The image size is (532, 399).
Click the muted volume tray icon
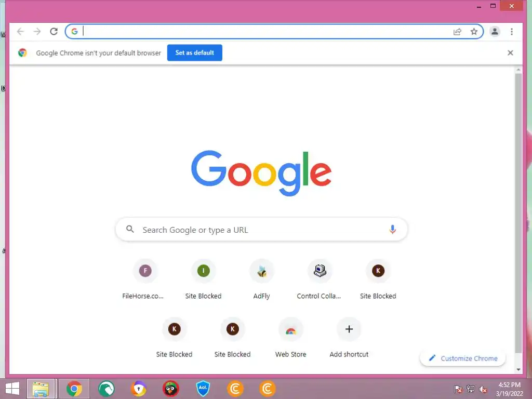(x=483, y=389)
